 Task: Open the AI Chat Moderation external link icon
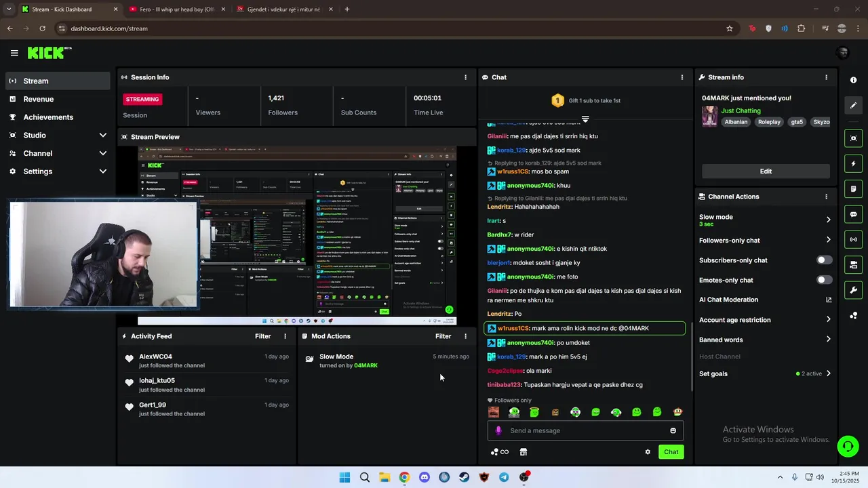828,300
